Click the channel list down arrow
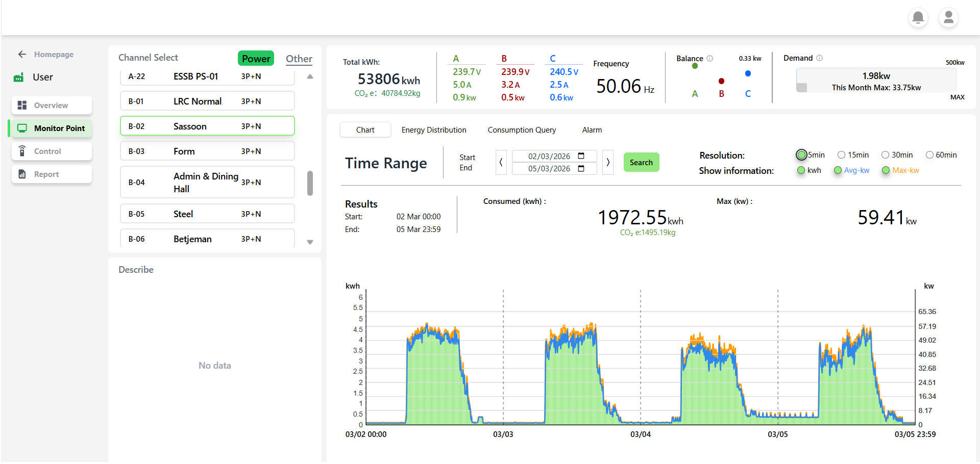 coord(310,242)
